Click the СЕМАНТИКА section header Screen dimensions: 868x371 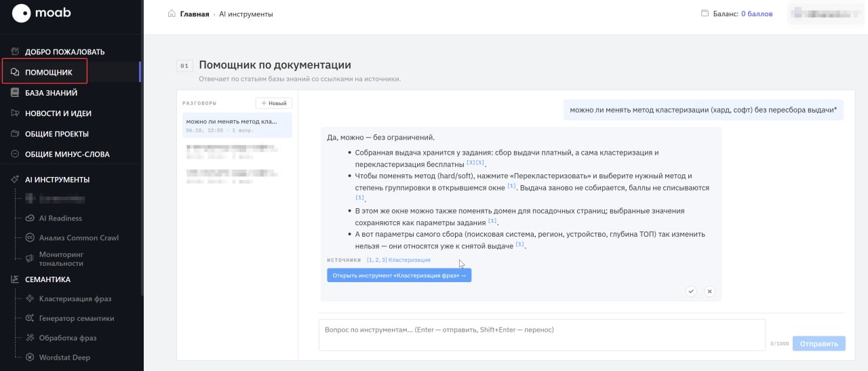47,279
